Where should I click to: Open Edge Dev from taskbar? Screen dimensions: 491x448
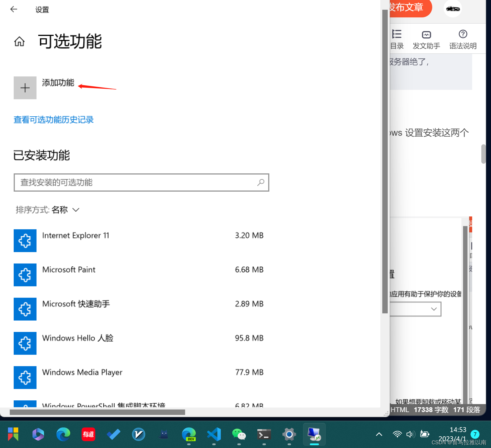point(189,434)
